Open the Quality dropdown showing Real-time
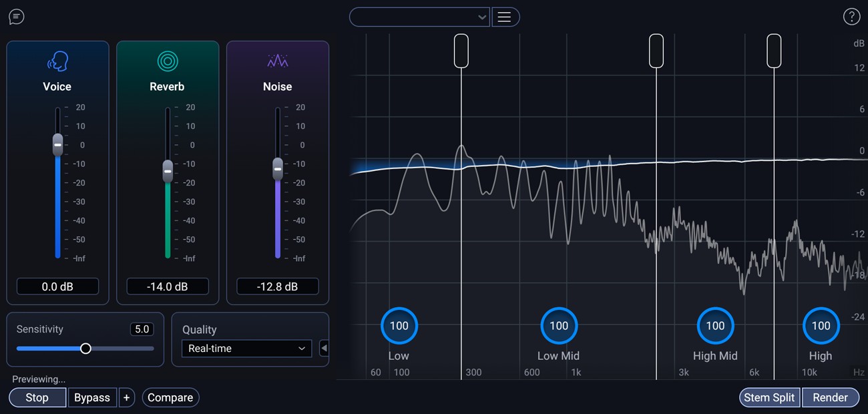The width and height of the screenshot is (868, 414). [x=246, y=348]
